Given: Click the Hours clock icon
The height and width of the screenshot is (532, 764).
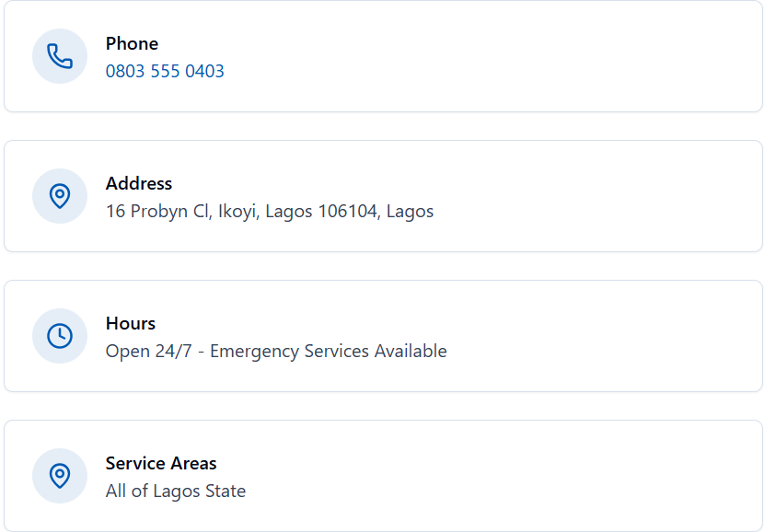Looking at the screenshot, I should coord(60,336).
